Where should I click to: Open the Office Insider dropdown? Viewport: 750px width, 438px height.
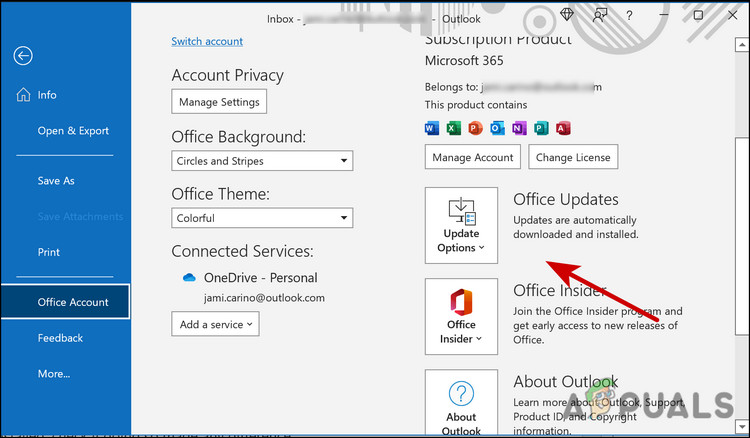pos(461,316)
